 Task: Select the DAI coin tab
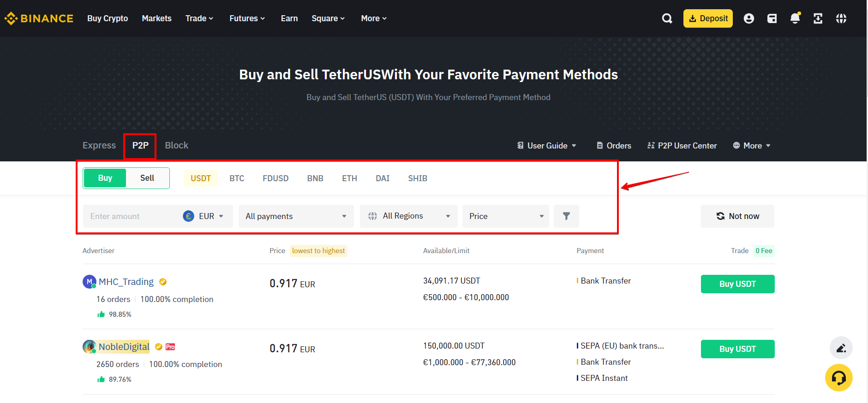[383, 178]
